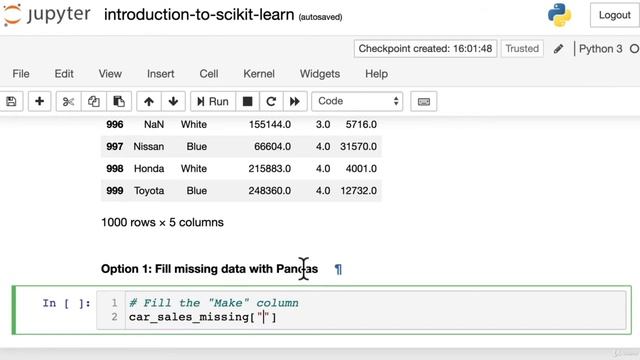Open the command palette keyboard icon
This screenshot has width=640, height=360.
tap(424, 101)
